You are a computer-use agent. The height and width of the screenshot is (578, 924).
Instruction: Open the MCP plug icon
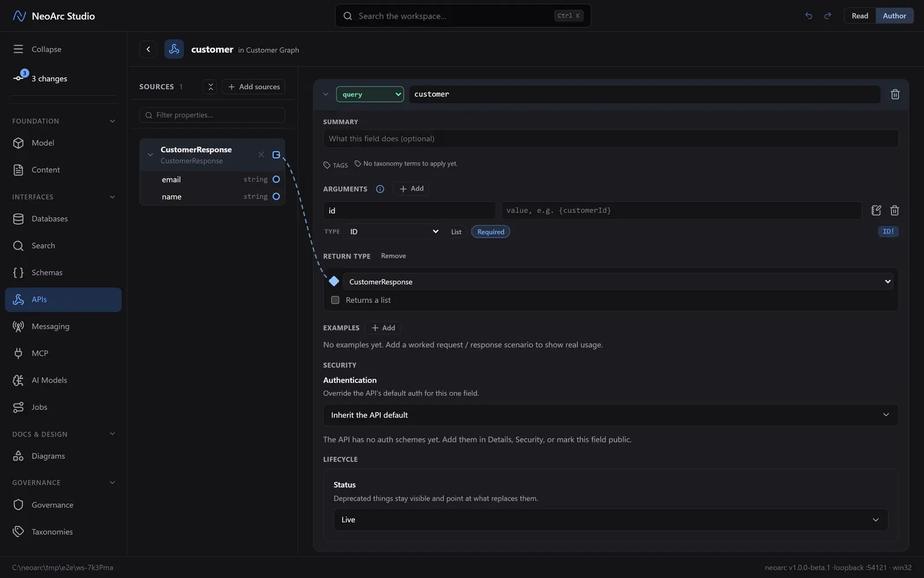[x=18, y=353]
